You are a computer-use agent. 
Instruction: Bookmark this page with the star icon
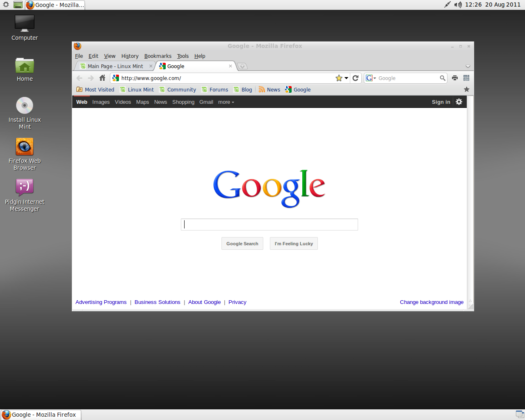point(339,78)
